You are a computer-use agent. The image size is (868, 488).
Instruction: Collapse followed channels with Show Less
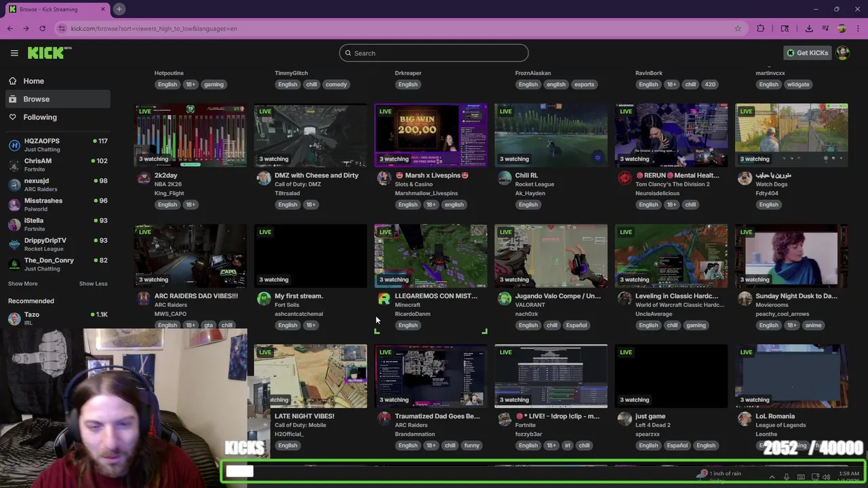tap(93, 283)
